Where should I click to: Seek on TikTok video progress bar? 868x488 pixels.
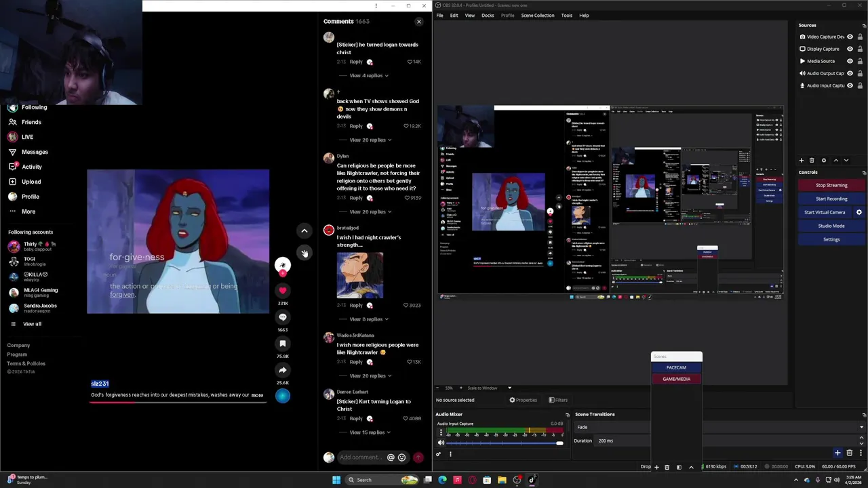(x=178, y=402)
